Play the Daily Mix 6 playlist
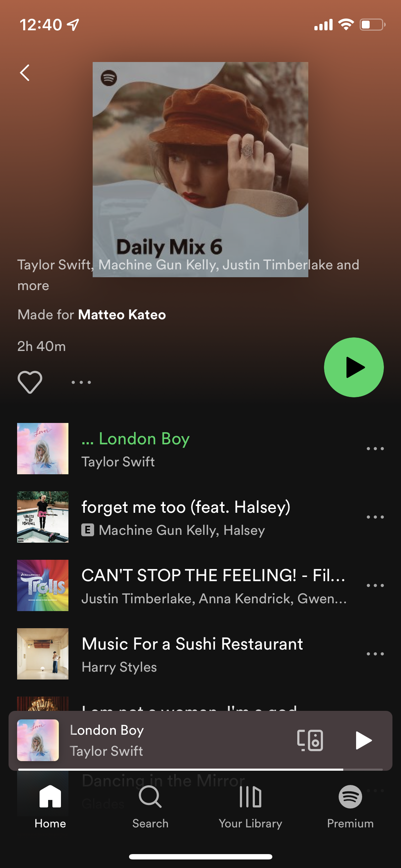This screenshot has height=868, width=401. pos(354,367)
